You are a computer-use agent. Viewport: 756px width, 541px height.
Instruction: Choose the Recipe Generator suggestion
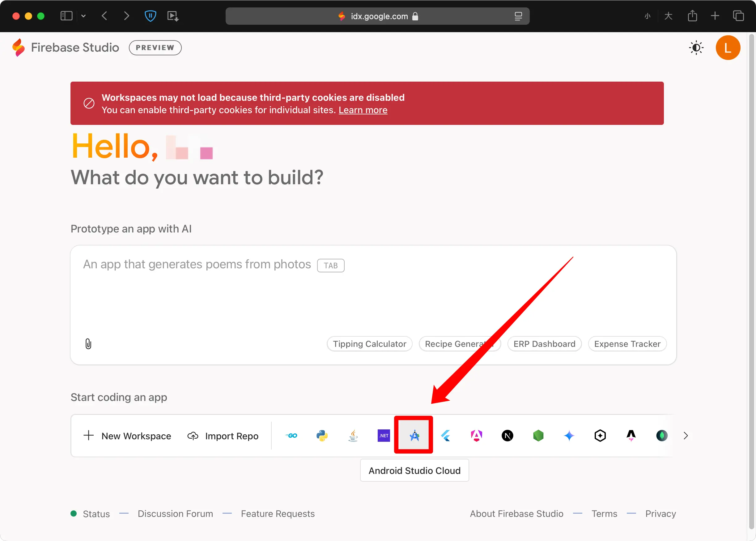click(x=460, y=344)
